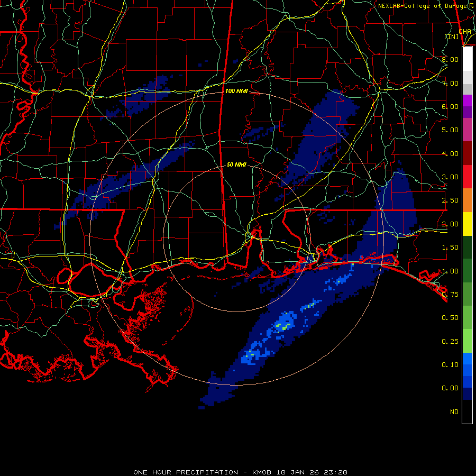Screen dimensions: 476x476
Task: Click the '1.50' scale value
Action: [x=450, y=248]
